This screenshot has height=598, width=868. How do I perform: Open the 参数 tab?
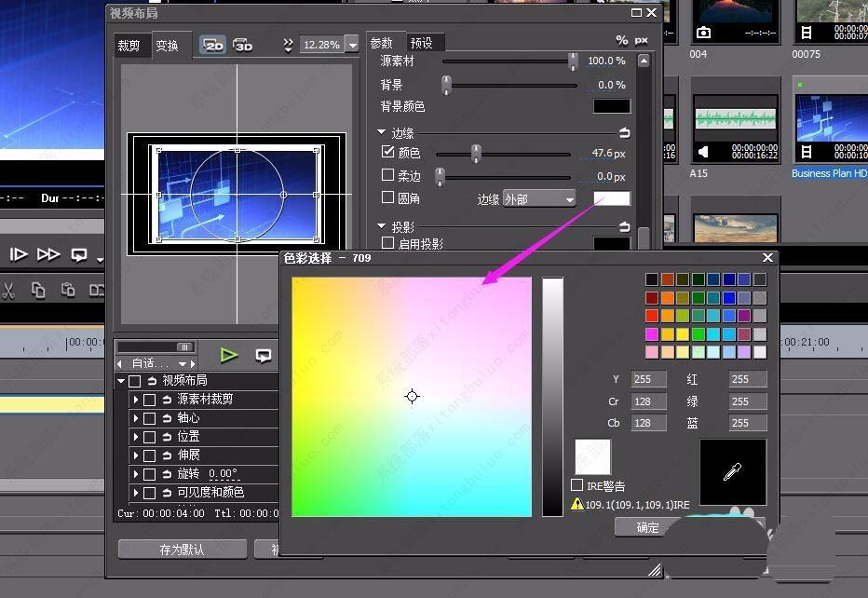382,43
